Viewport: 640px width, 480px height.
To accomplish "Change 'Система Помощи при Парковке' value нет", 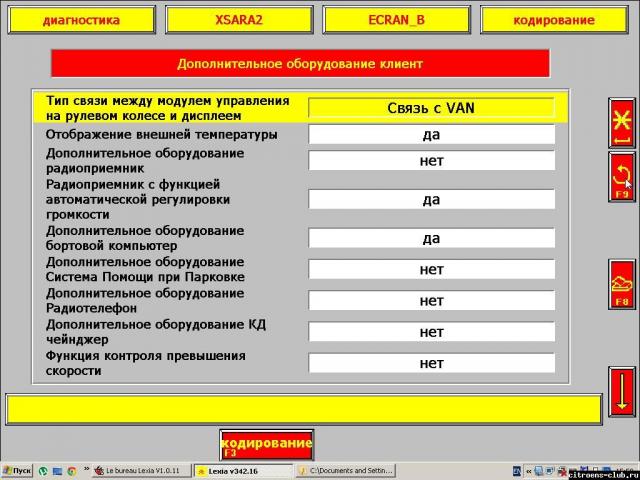I will 431,269.
